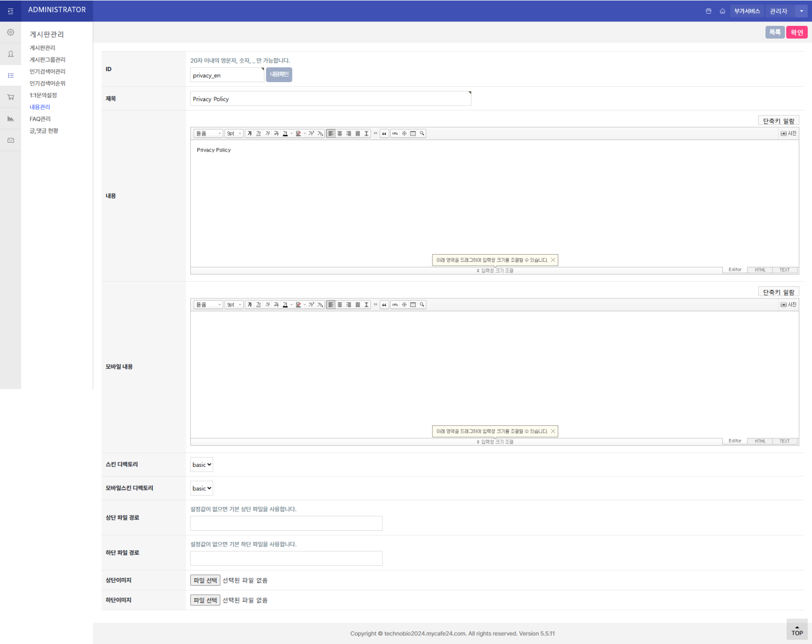812x644 pixels.
Task: Close the resize hint tooltip in 내용 editor
Action: coord(553,260)
